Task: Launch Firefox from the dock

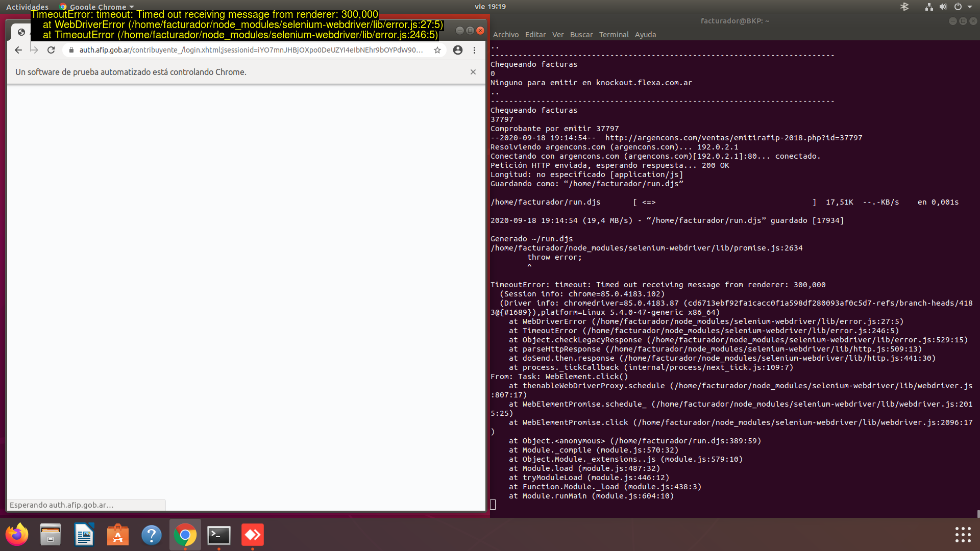Action: (x=17, y=535)
